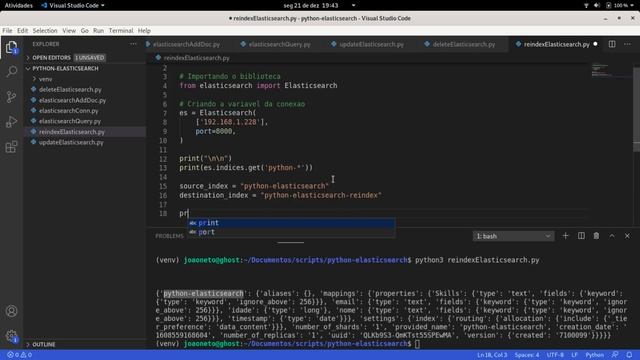Open system volume icon in top bar
Screen dimensions: 640x360
point(597,5)
